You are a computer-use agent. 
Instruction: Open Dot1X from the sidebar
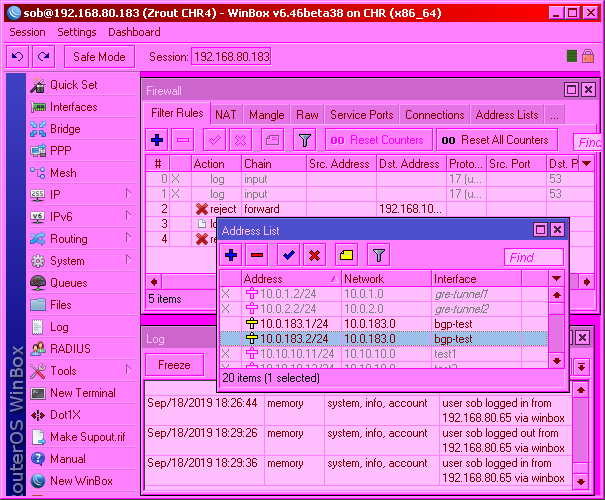click(x=83, y=415)
